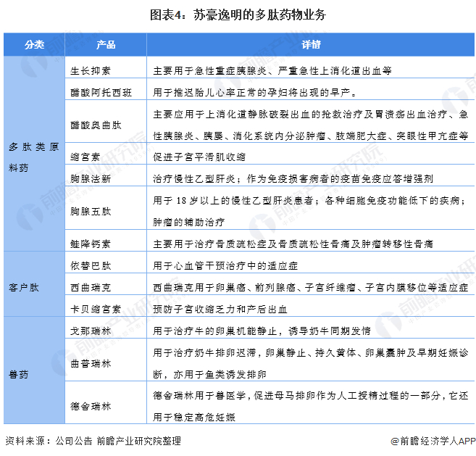Click detail text 用于18岁以上的慢性乙型肝炎患者
Image resolution: width=476 pixels, height=456 pixels.
[233, 201]
